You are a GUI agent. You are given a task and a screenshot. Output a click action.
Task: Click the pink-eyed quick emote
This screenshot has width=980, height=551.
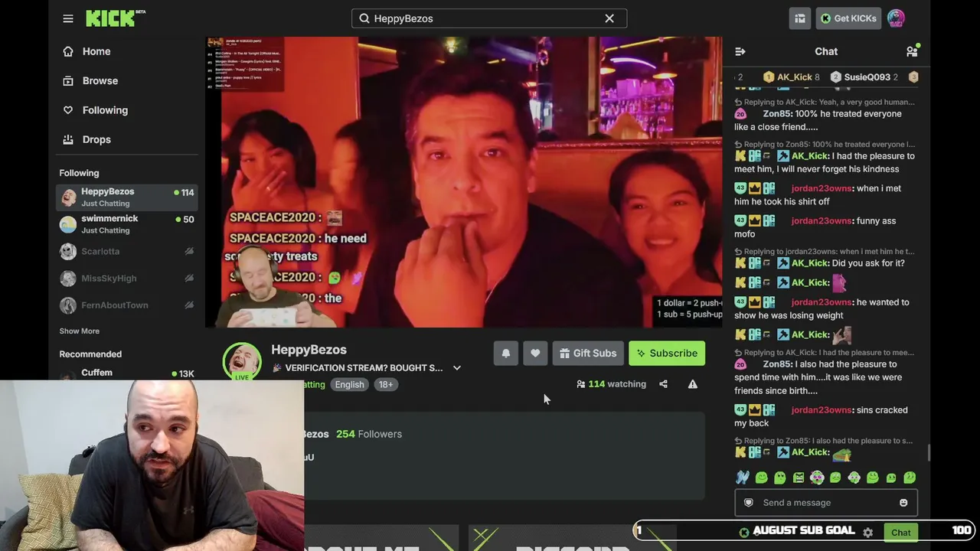point(817,478)
